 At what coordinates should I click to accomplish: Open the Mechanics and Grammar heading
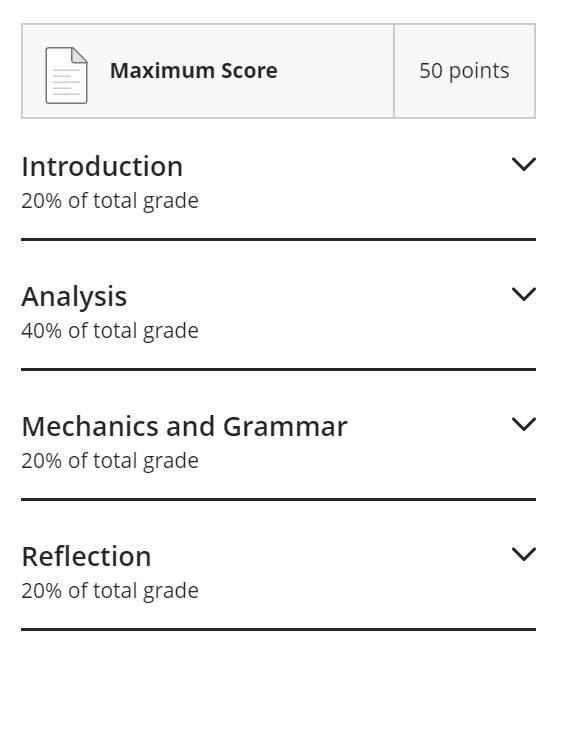(x=184, y=427)
